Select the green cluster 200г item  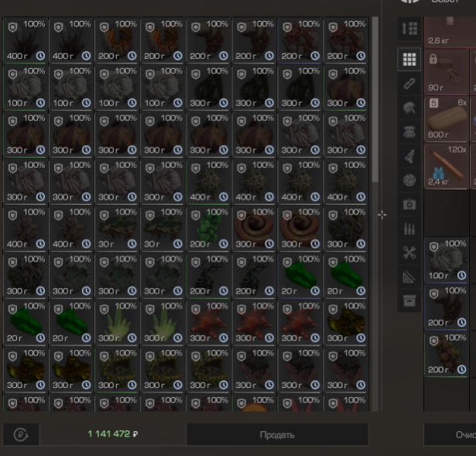(x=209, y=228)
